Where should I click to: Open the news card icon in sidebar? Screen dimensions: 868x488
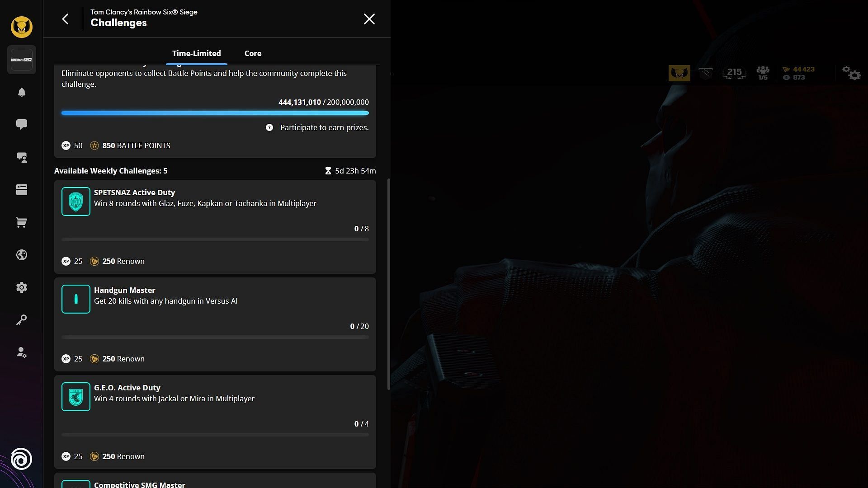click(x=21, y=190)
